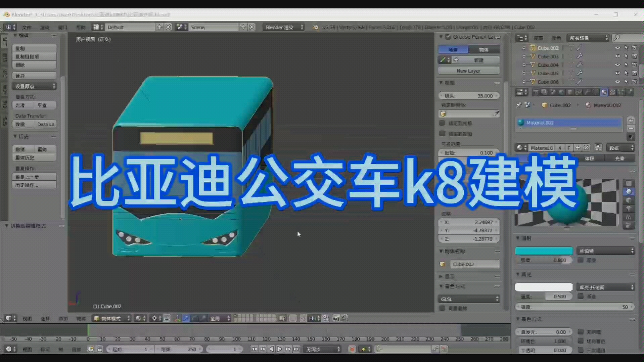
Task: Open the GLSL shading dropdown
Action: [x=469, y=299]
